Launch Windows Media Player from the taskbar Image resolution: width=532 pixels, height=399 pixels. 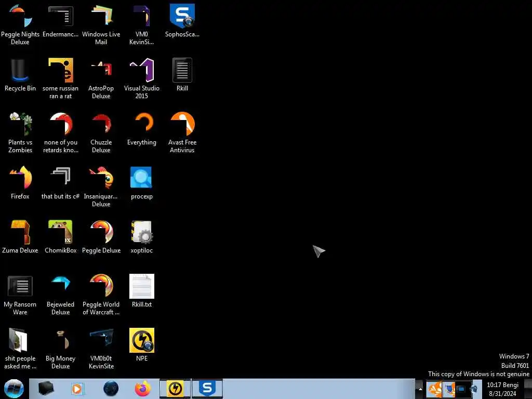tap(77, 389)
